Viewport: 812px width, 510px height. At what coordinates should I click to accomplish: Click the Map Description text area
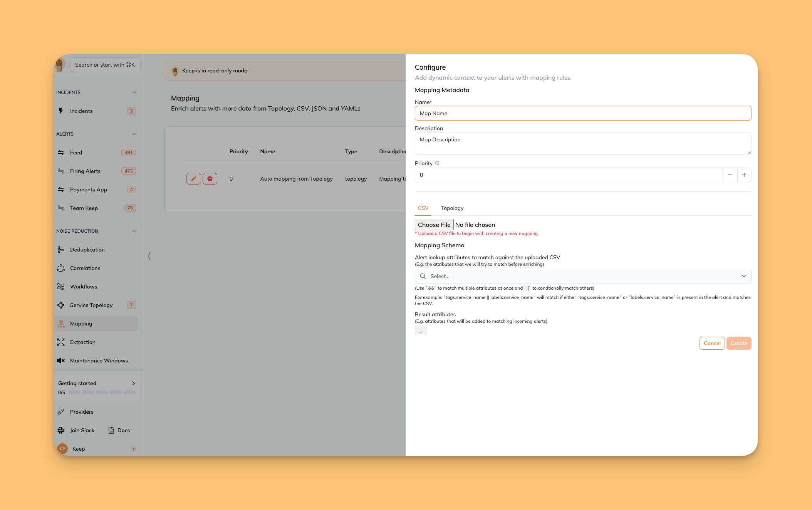click(x=582, y=143)
